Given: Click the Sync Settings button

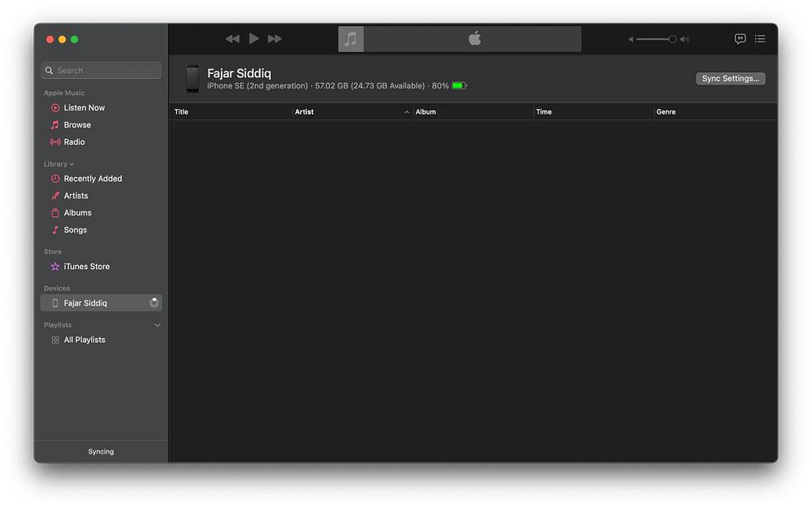Looking at the screenshot, I should tap(730, 78).
